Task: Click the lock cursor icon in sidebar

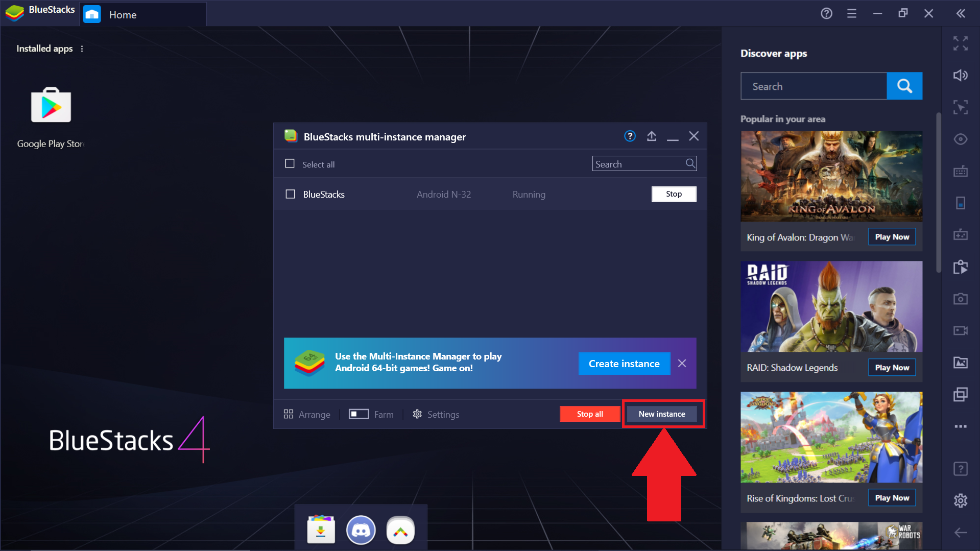Action: tap(961, 107)
